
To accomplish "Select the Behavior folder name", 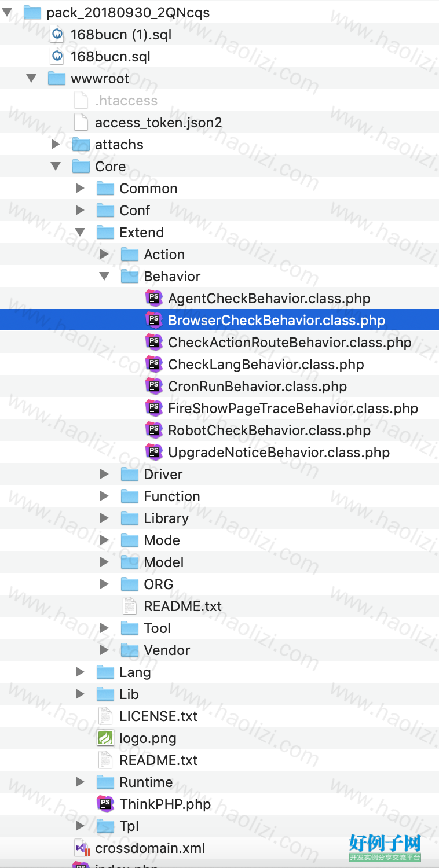I will pos(172,277).
